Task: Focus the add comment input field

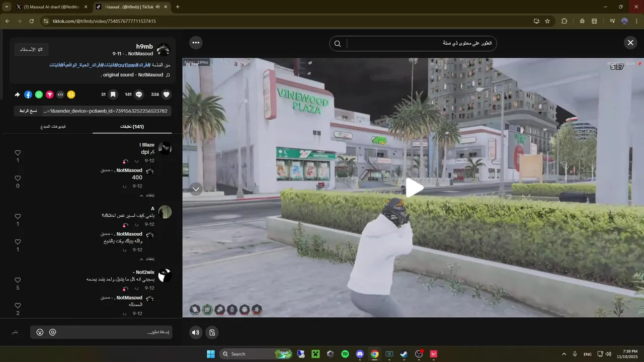Action: click(x=101, y=332)
